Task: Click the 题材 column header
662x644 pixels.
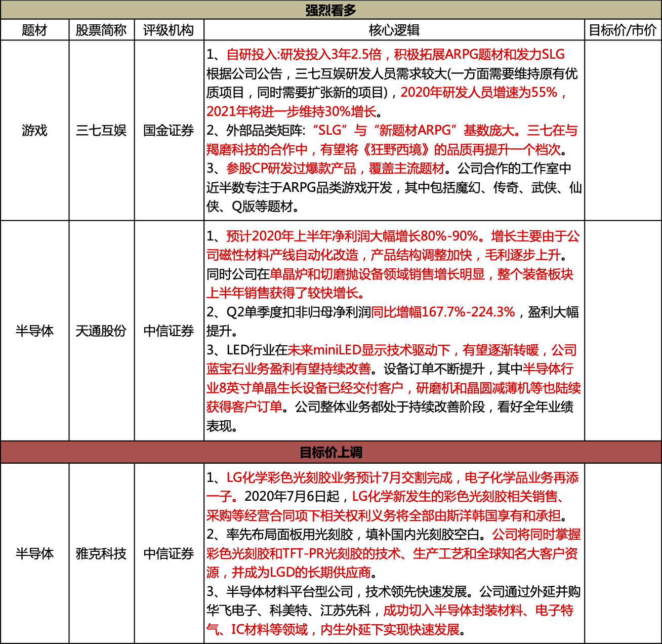Action: [x=34, y=30]
